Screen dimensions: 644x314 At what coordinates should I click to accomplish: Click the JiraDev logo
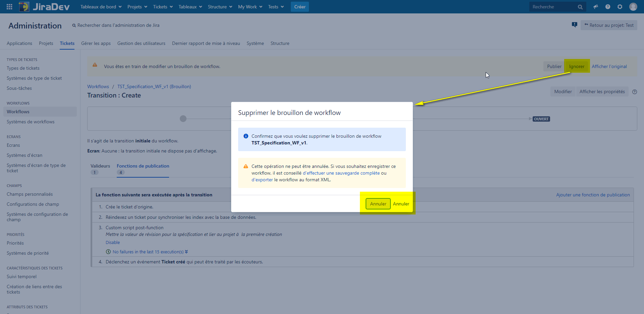(44, 7)
